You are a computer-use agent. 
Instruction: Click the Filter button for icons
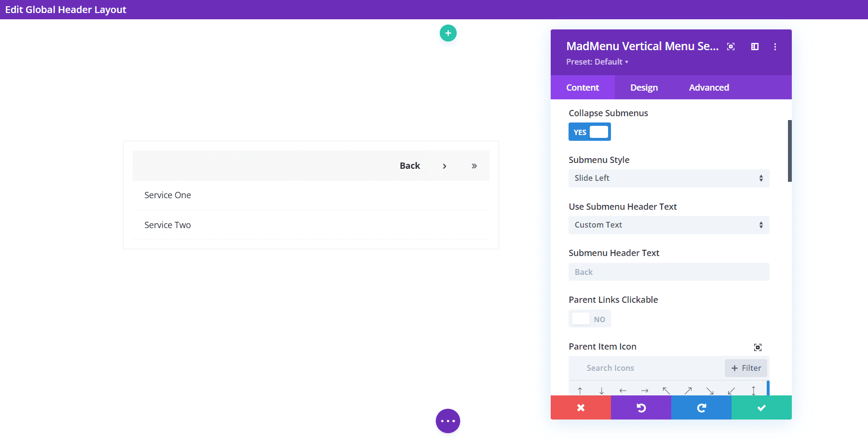click(746, 368)
